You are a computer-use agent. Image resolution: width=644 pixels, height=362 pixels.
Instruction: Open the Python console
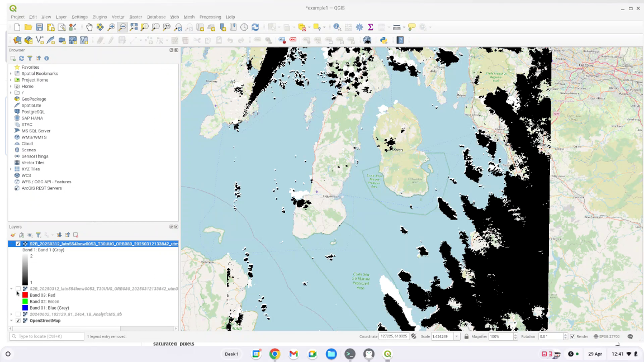pos(383,40)
